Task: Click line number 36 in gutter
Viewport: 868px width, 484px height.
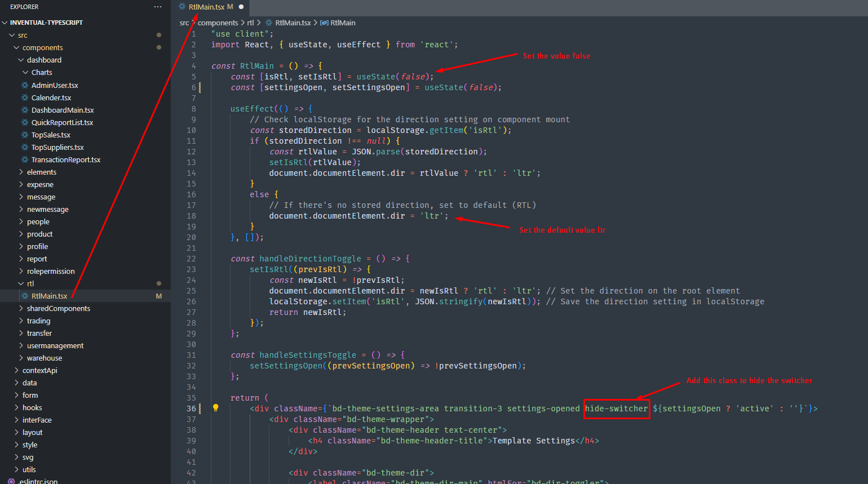Action: pos(192,408)
